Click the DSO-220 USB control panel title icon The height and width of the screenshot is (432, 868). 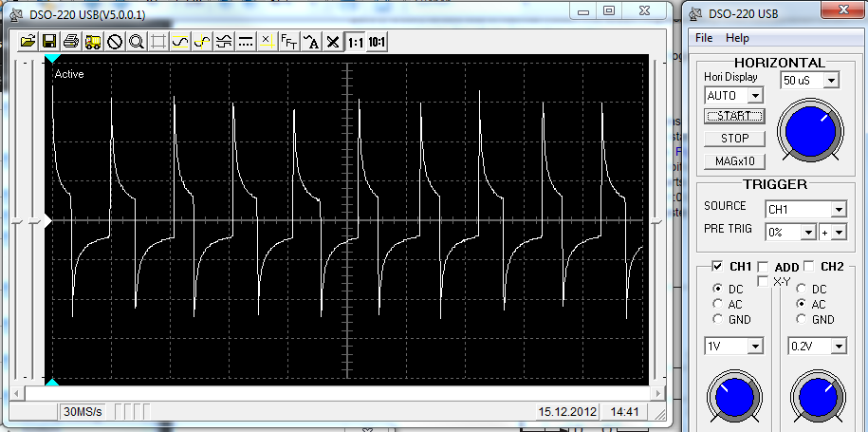click(x=696, y=14)
